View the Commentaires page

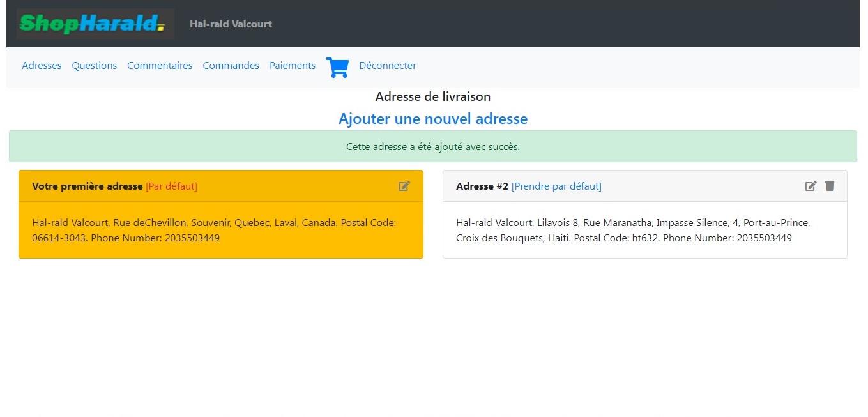(160, 66)
